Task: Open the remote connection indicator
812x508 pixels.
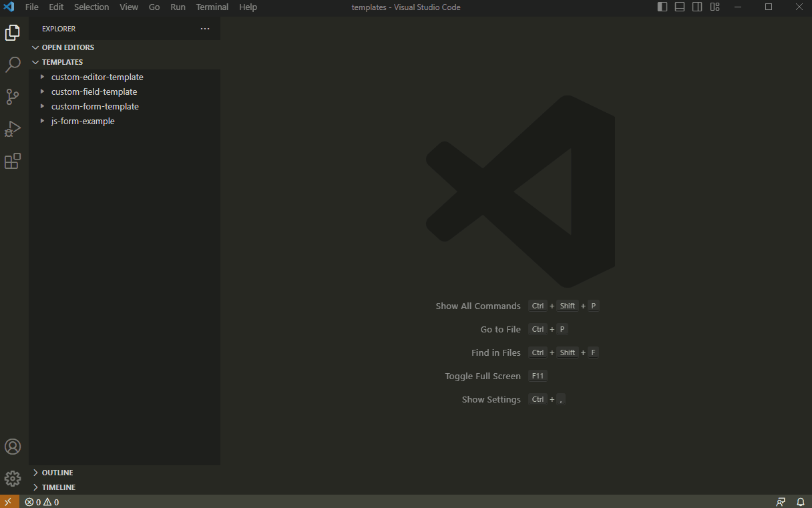Action: pyautogui.click(x=9, y=501)
